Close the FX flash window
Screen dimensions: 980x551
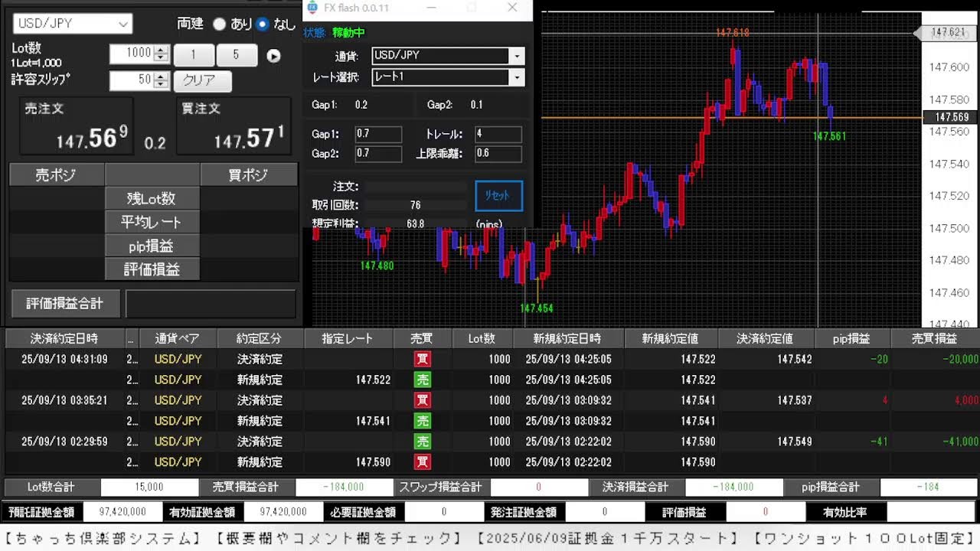512,8
